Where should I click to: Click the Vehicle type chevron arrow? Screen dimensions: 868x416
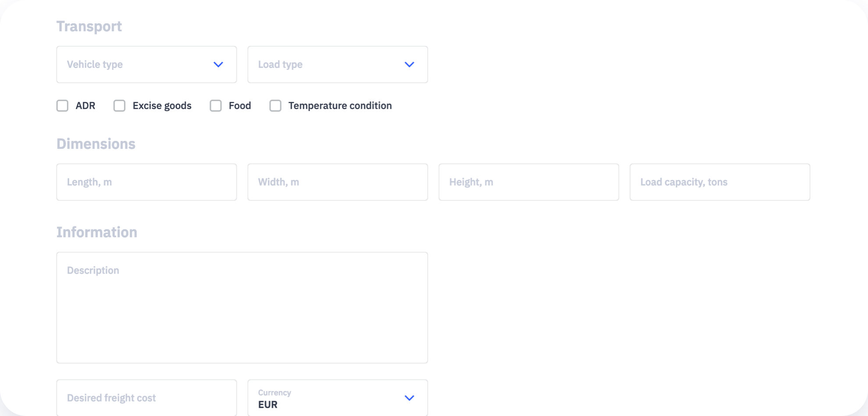218,65
